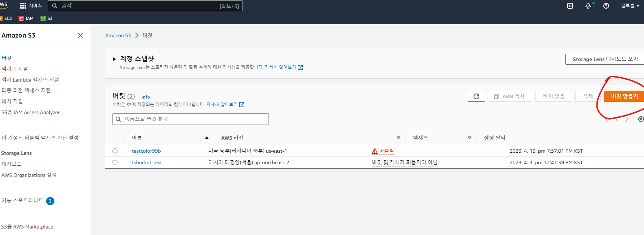Viewport: 644px width, 235px height.
Task: Click the public warning icon for testcolor99b
Action: click(375, 151)
